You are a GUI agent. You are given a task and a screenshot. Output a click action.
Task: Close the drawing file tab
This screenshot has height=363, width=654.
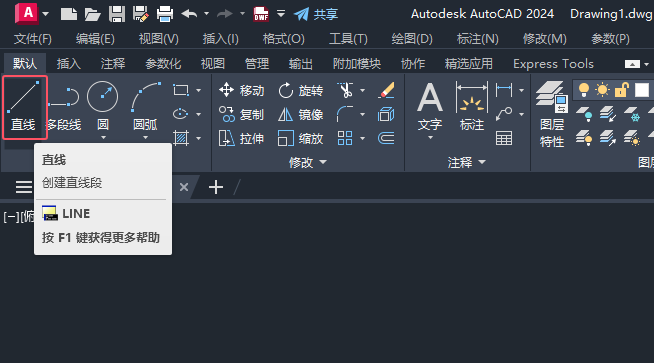click(x=184, y=187)
